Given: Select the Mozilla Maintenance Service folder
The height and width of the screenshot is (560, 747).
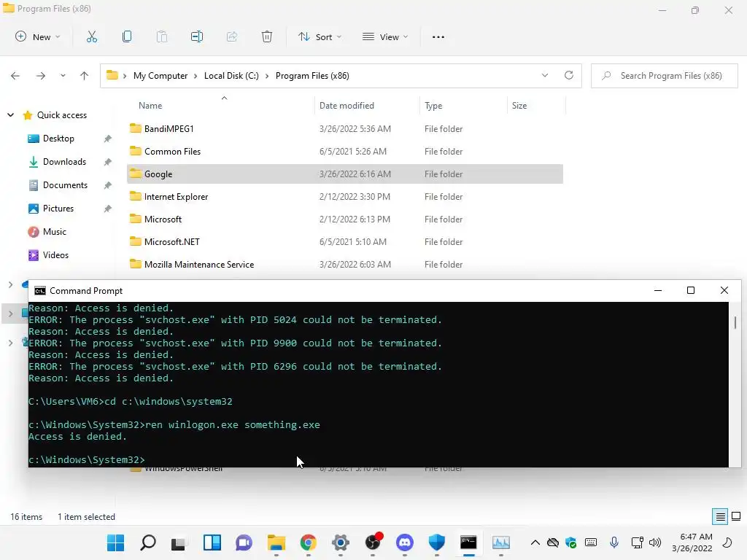Looking at the screenshot, I should tap(345, 264).
